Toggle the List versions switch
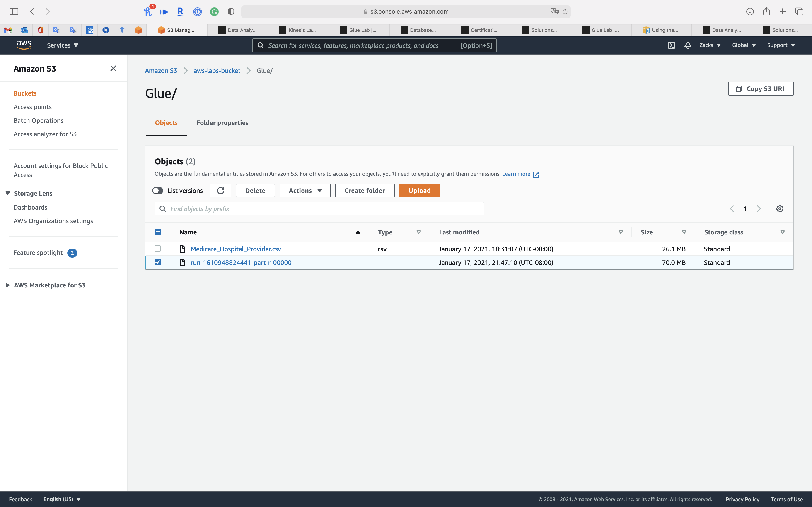The height and width of the screenshot is (507, 812). (158, 190)
